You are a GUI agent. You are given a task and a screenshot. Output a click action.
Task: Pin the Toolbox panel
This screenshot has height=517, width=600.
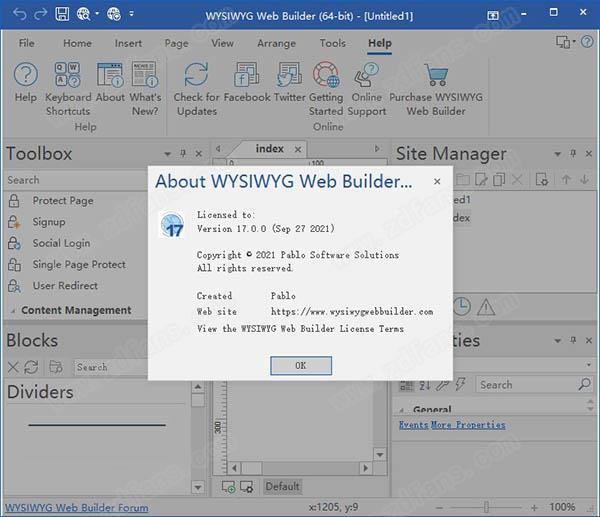coord(183,153)
